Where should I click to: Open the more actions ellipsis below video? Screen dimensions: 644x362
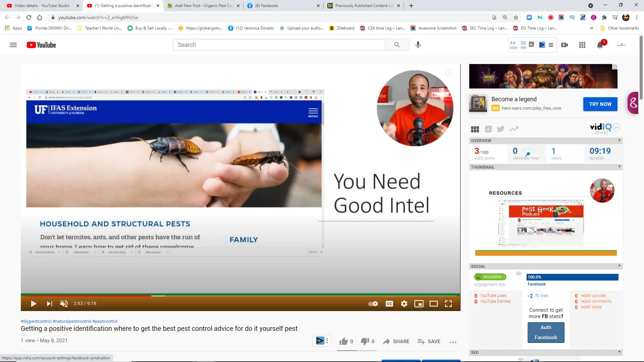point(453,342)
